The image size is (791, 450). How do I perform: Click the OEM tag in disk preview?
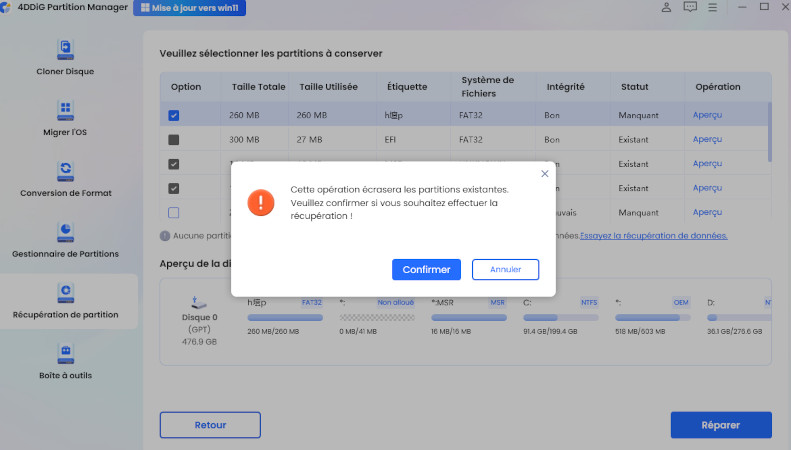click(681, 303)
